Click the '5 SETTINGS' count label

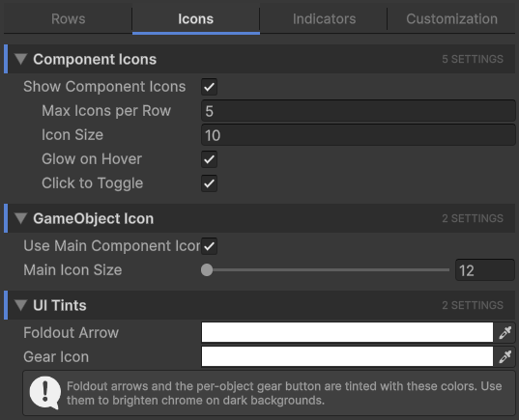click(x=473, y=59)
